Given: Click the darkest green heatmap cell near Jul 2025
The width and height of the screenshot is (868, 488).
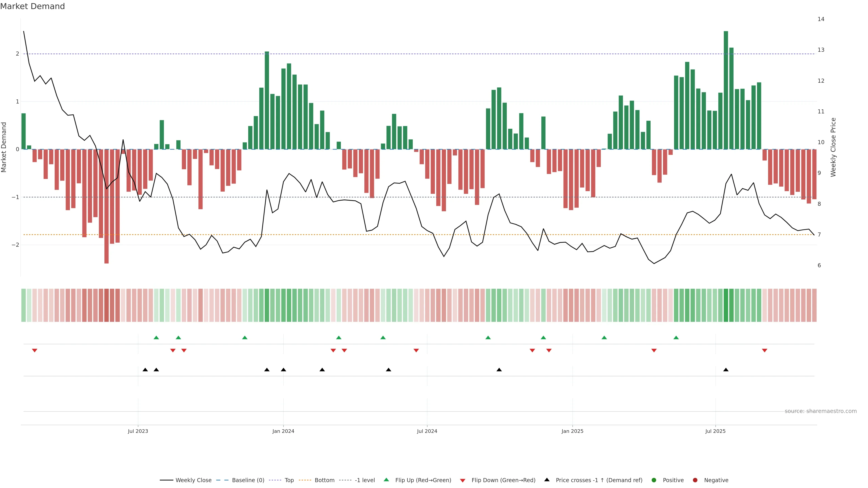Looking at the screenshot, I should (x=726, y=305).
